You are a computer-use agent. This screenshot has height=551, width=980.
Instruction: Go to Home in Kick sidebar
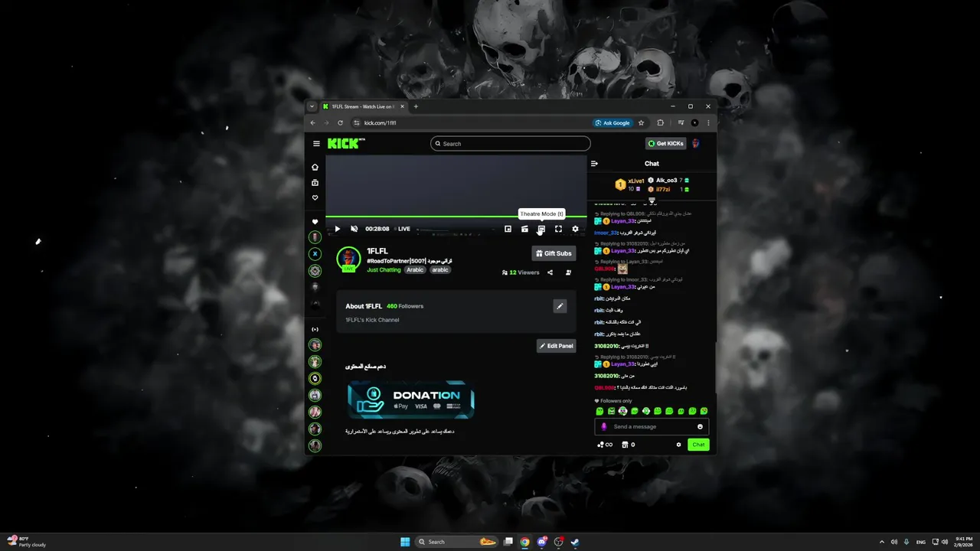point(315,167)
